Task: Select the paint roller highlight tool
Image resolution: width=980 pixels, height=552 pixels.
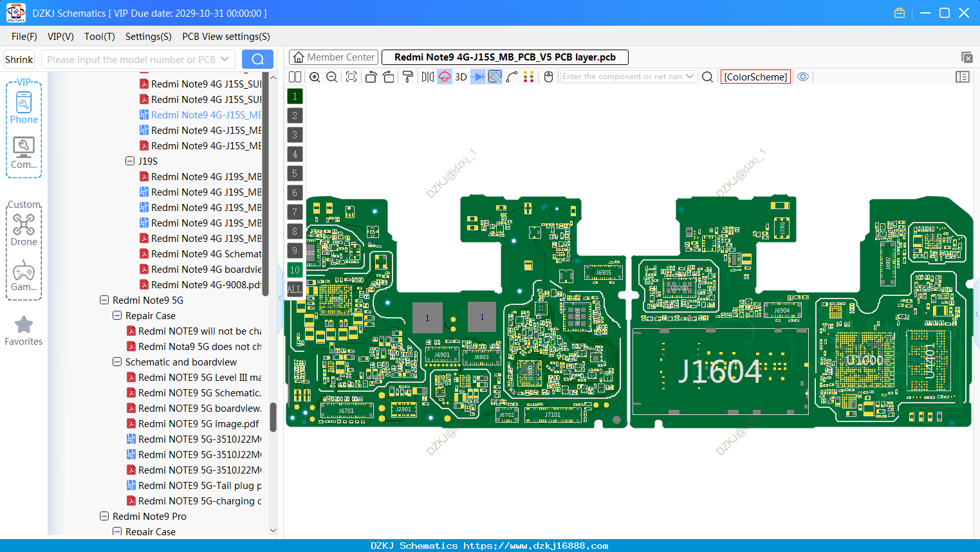Action: coord(408,77)
